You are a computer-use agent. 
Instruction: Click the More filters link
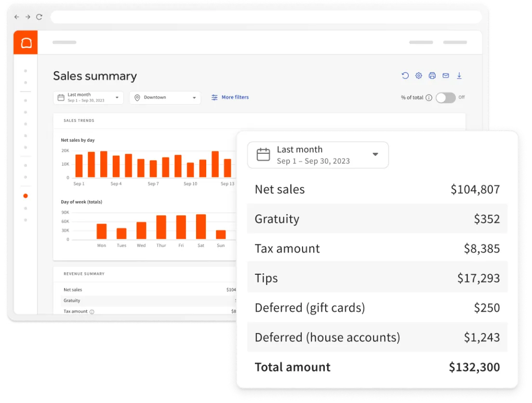pos(230,97)
